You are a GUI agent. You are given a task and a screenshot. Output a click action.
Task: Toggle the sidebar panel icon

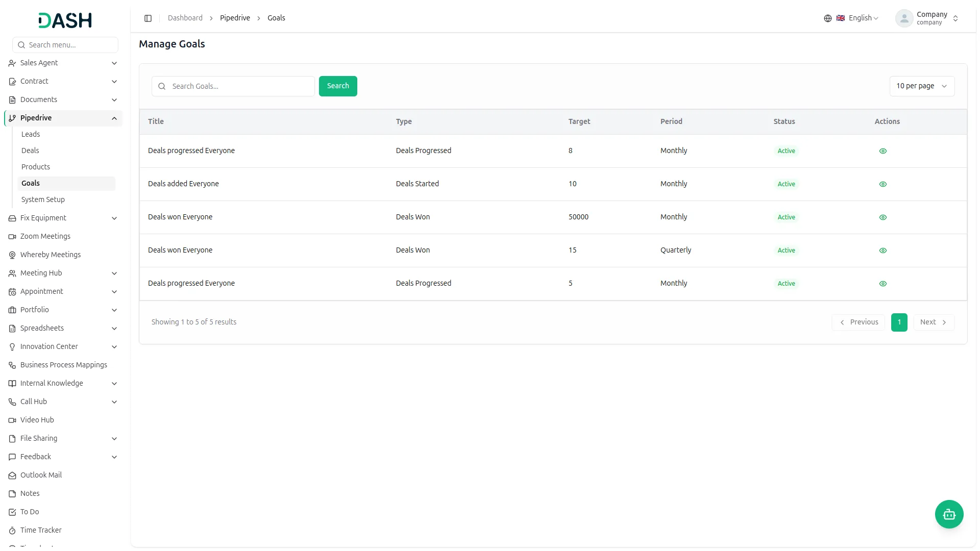(148, 18)
